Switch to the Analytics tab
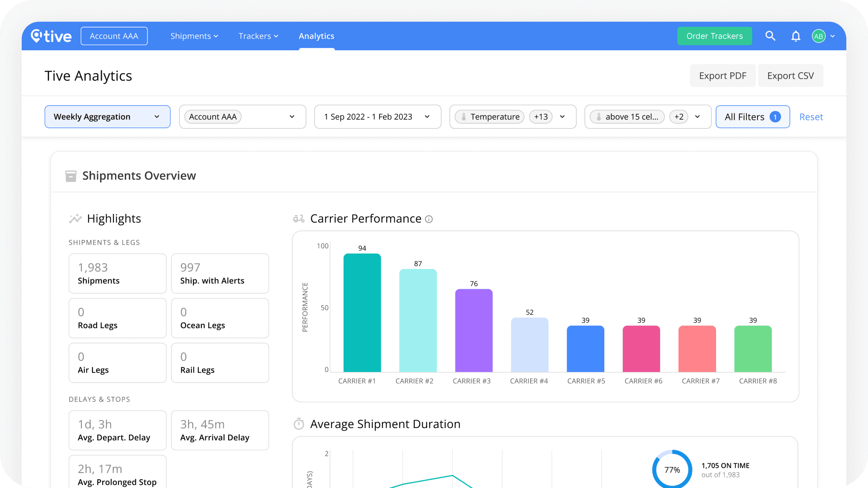Viewport: 868px width, 488px height. [x=316, y=36]
